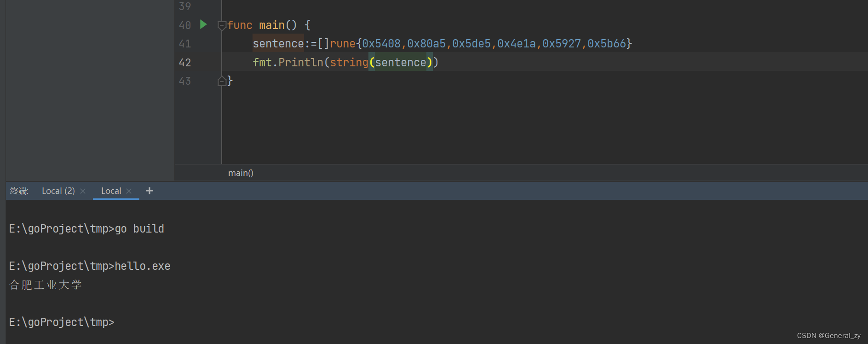The width and height of the screenshot is (868, 344).
Task: Open new terminal tab with plus icon
Action: tap(149, 191)
